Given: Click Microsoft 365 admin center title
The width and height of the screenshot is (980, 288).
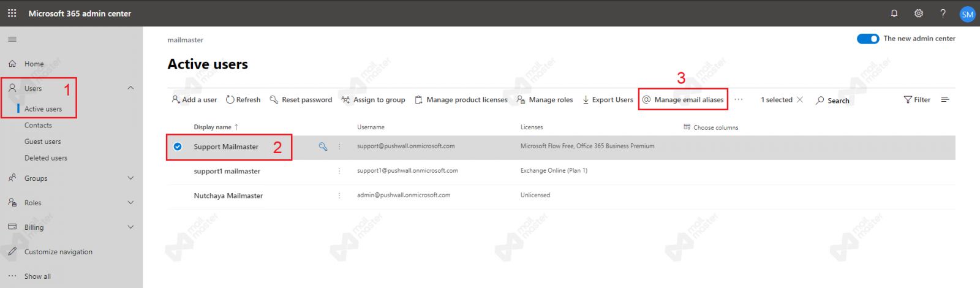Looking at the screenshot, I should click(x=80, y=13).
